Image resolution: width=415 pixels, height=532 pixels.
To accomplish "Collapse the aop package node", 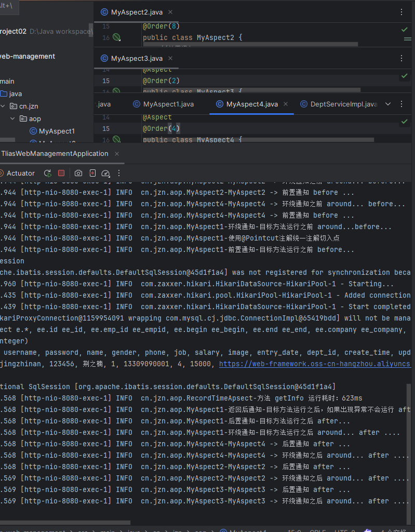I will coord(12,119).
